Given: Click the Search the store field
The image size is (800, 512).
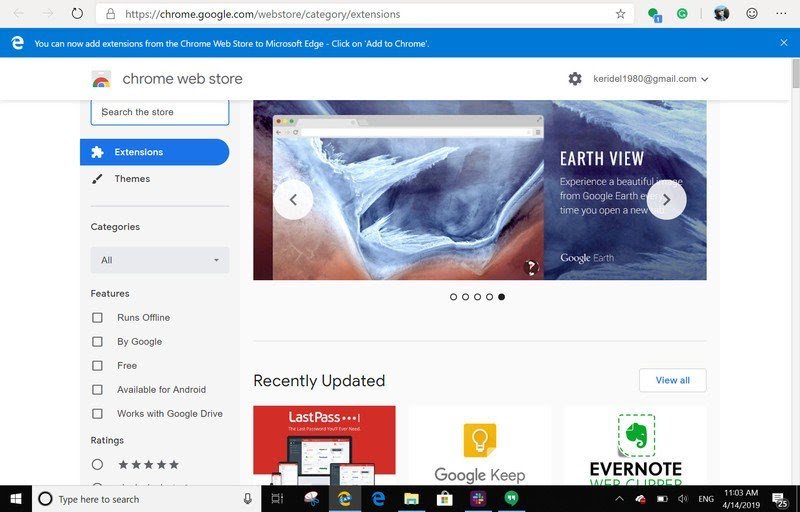Looking at the screenshot, I should coord(160,112).
